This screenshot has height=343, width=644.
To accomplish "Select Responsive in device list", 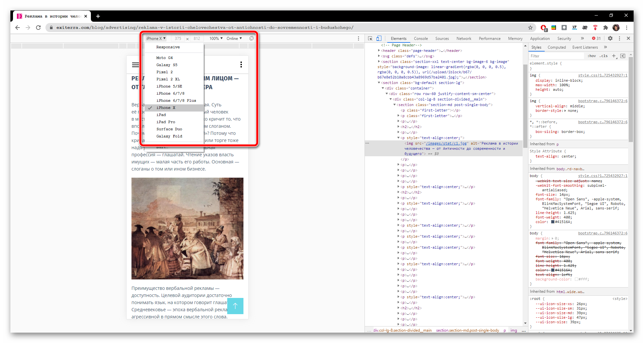I will click(174, 47).
